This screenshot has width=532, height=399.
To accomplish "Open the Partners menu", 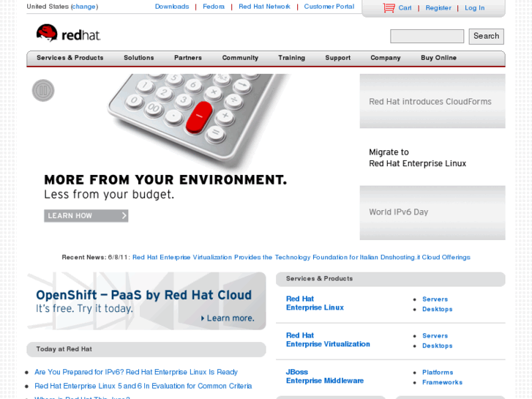I will point(188,58).
